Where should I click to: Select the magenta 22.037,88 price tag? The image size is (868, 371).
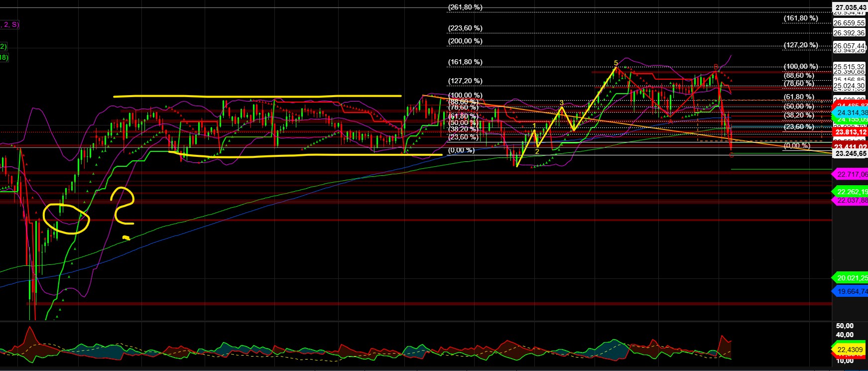851,200
